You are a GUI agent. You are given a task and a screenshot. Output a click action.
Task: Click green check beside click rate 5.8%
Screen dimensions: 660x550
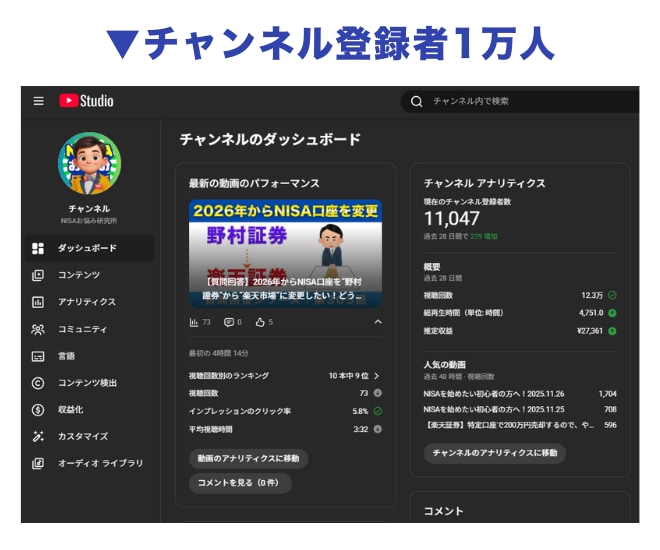[x=378, y=411]
